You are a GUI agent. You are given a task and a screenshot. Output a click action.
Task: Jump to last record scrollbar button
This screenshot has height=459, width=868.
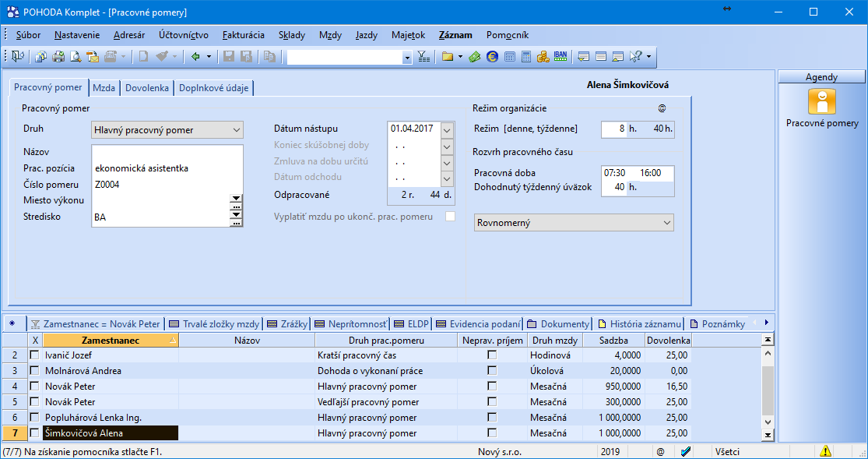pos(768,435)
